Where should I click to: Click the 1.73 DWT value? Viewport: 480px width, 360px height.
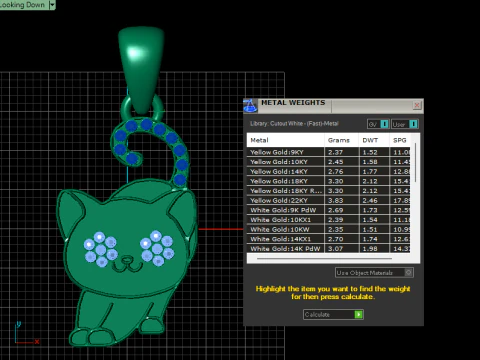pyautogui.click(x=370, y=210)
